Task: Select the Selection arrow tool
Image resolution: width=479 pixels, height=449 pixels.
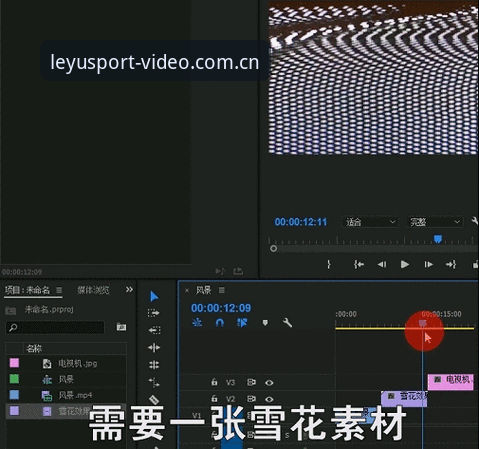Action: coord(154,296)
